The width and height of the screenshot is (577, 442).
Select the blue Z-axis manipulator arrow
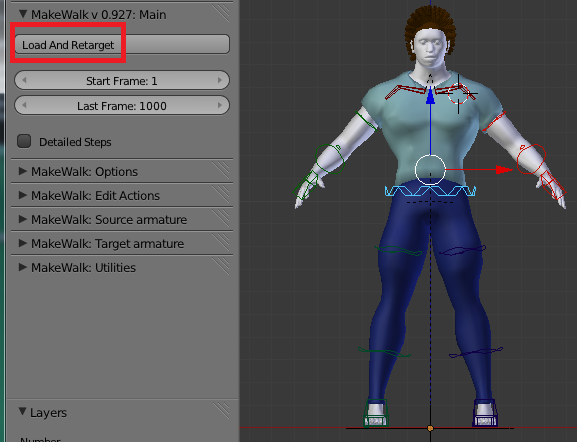[431, 96]
